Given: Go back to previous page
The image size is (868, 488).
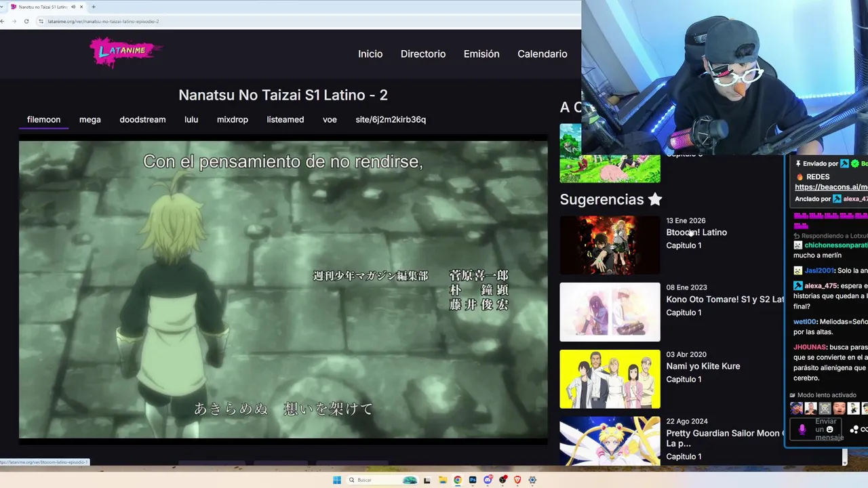Looking at the screenshot, I should [x=3, y=21].
